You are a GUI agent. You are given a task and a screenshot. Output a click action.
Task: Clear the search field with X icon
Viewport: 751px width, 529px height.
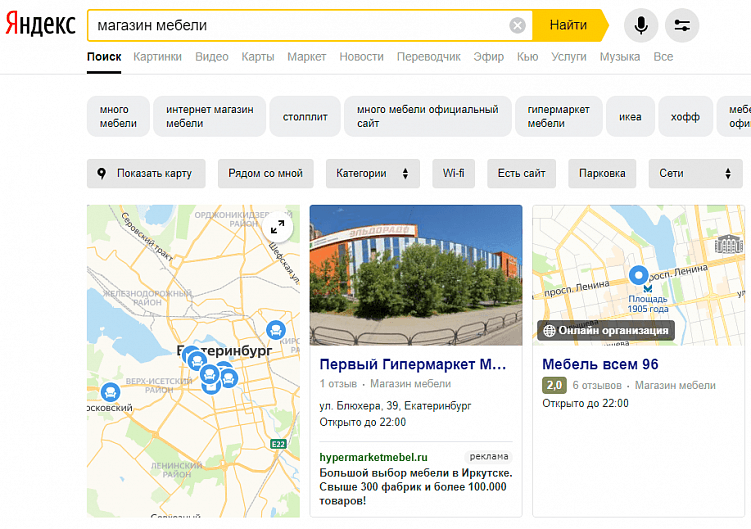(x=517, y=25)
